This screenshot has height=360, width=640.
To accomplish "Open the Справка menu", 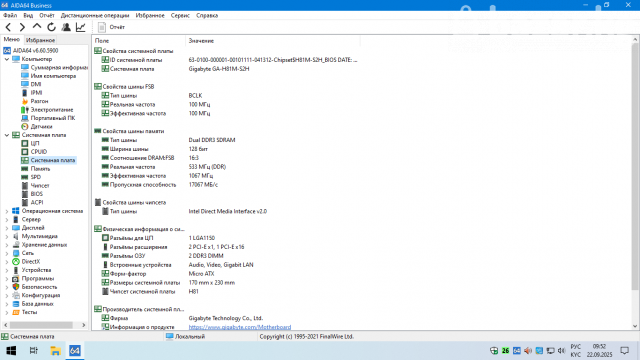I will click(207, 16).
